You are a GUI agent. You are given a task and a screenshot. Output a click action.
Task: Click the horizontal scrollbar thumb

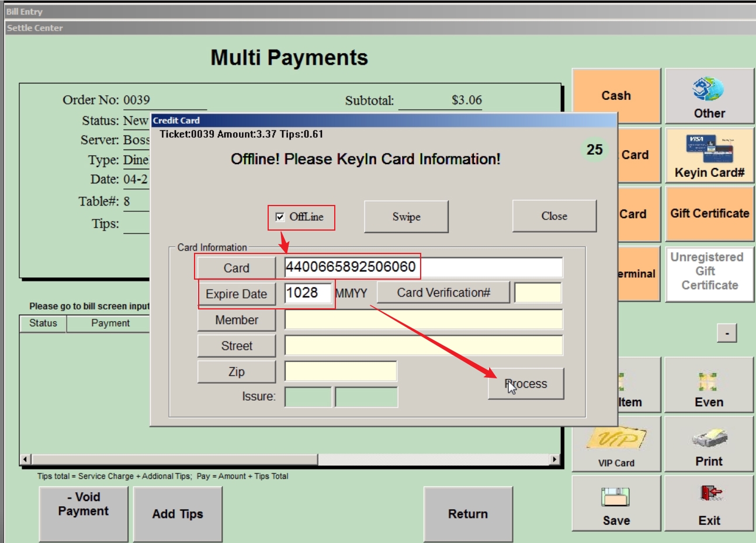pyautogui.click(x=174, y=460)
